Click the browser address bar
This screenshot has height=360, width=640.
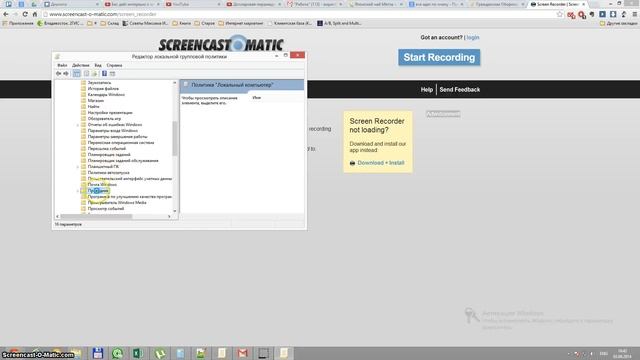point(300,14)
